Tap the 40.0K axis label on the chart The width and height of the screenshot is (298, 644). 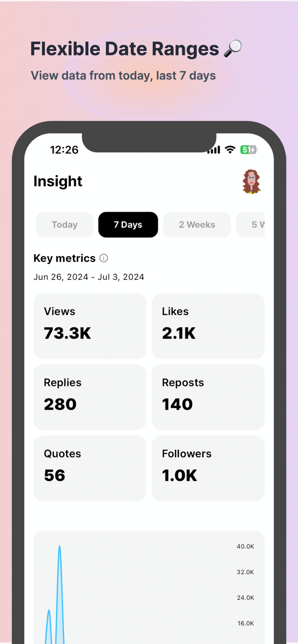point(245,546)
